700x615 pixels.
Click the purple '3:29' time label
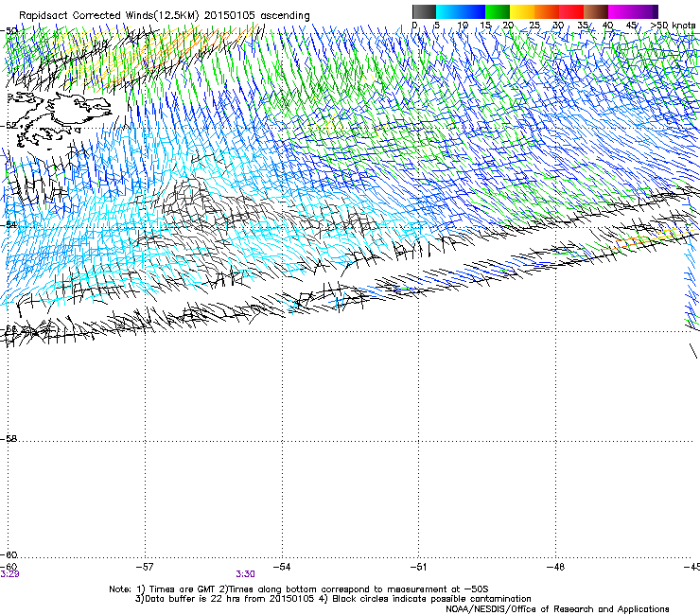click(x=9, y=574)
